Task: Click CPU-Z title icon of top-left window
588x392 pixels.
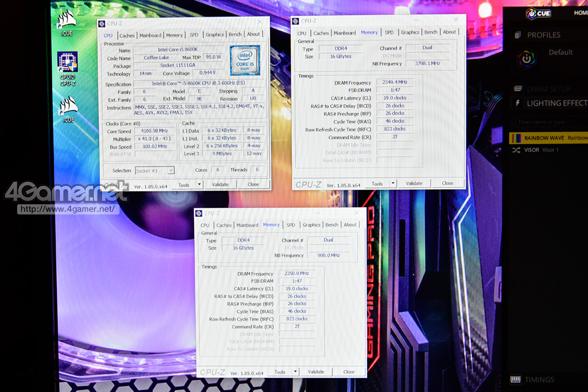Action: (102, 24)
